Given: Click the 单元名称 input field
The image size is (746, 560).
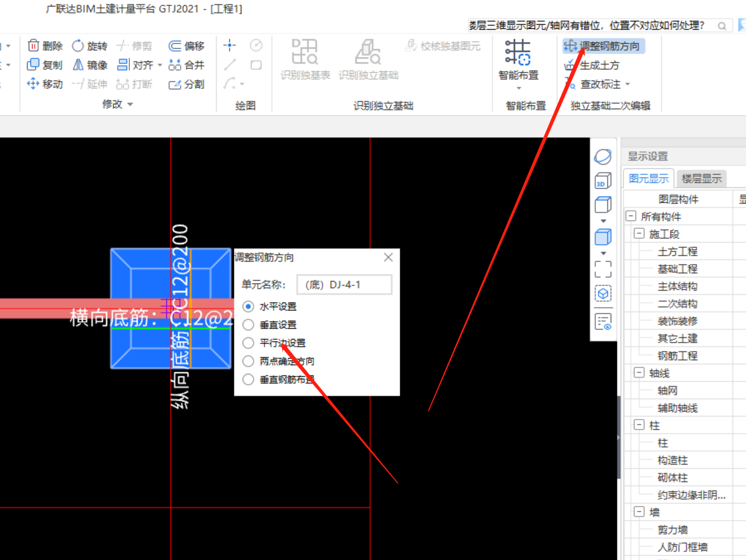Looking at the screenshot, I should pos(344,285).
